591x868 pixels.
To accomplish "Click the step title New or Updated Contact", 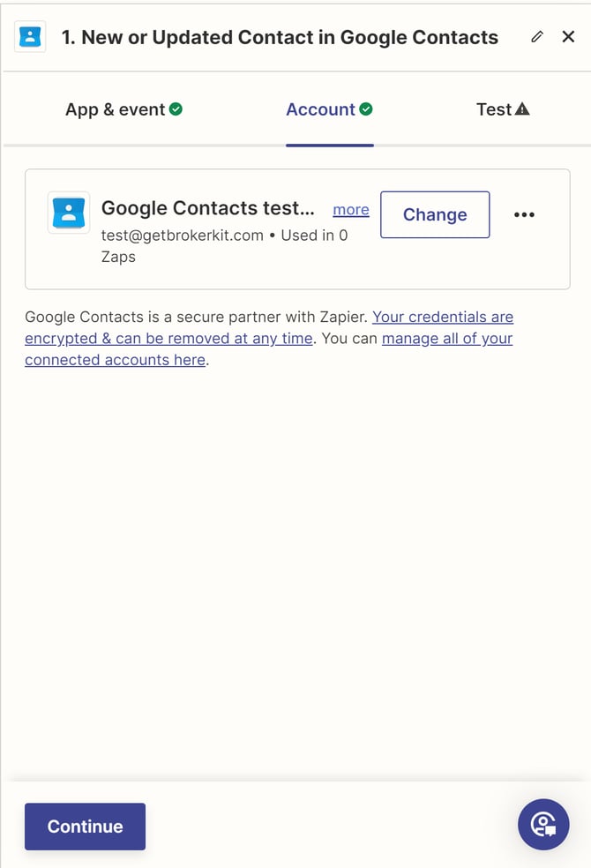I will 280,37.
